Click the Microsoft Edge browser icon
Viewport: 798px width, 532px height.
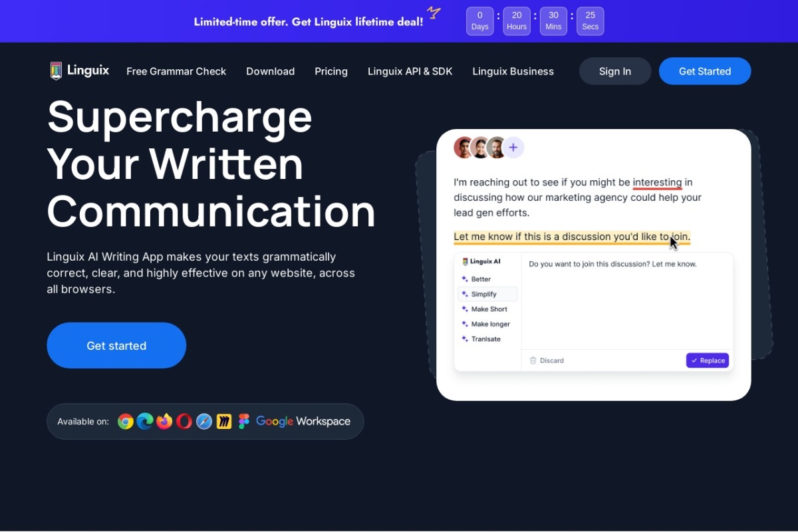(x=145, y=422)
